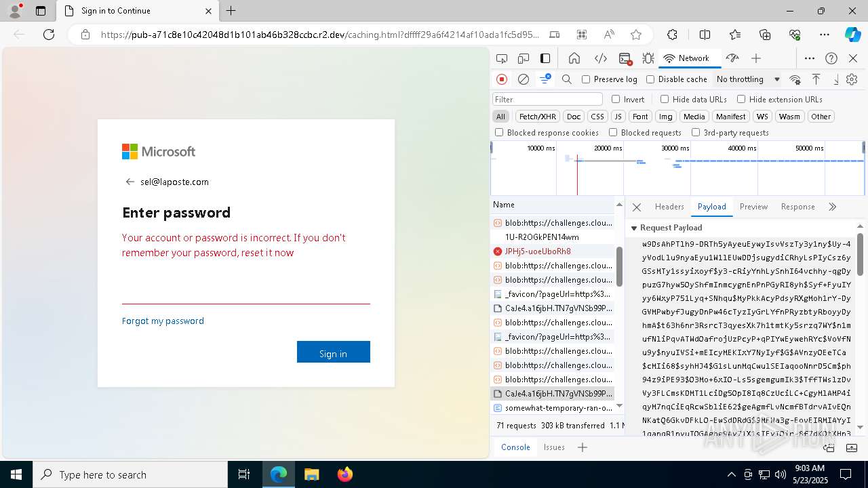Clear the network log
This screenshot has height=488, width=868.
pos(524,79)
